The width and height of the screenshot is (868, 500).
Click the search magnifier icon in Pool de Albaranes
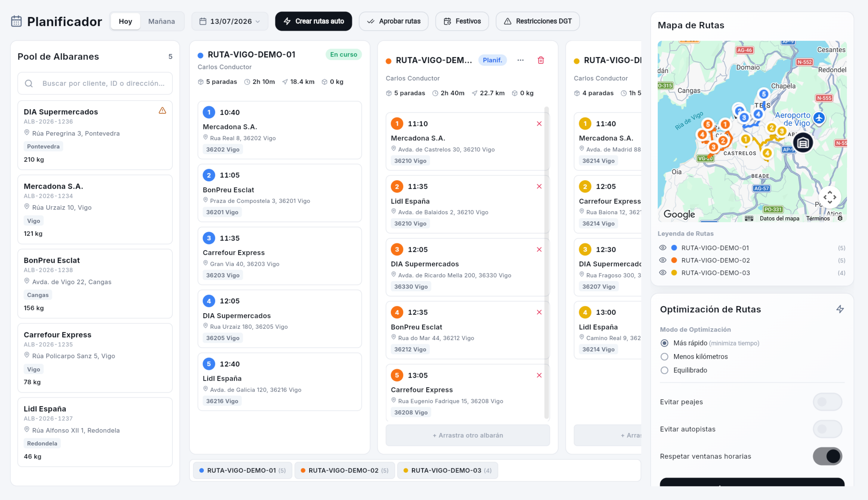[29, 83]
